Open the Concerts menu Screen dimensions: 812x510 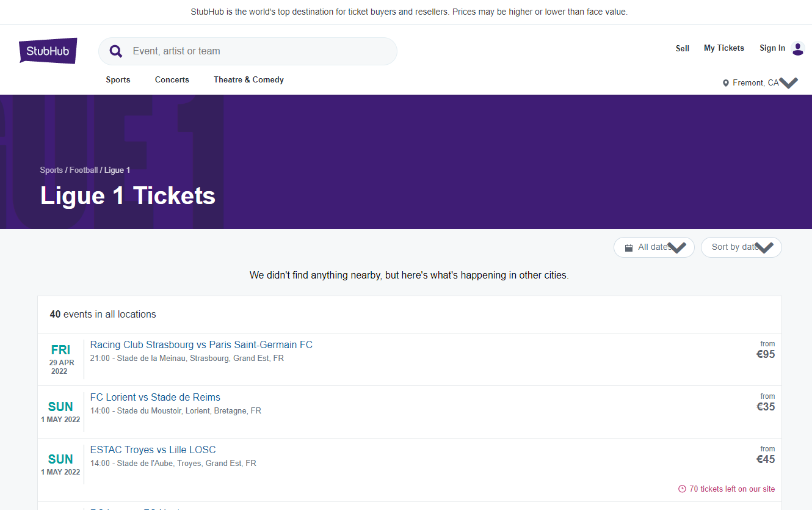[x=172, y=79]
